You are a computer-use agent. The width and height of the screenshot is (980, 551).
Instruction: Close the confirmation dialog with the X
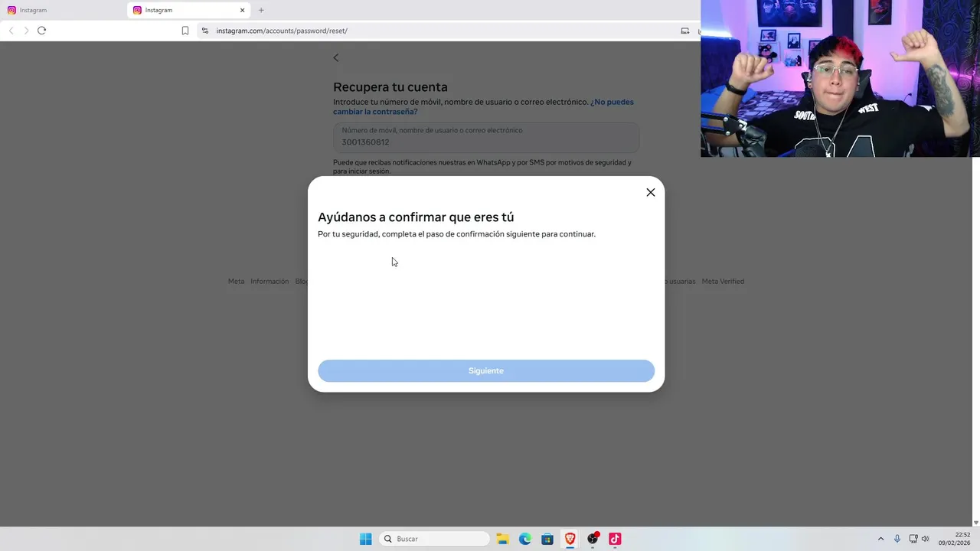(x=651, y=193)
